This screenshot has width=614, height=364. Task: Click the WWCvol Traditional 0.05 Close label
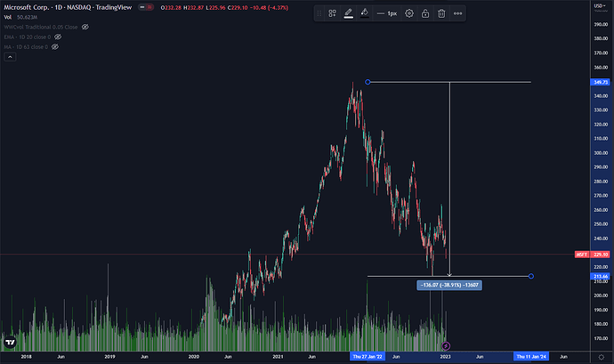[x=41, y=27]
